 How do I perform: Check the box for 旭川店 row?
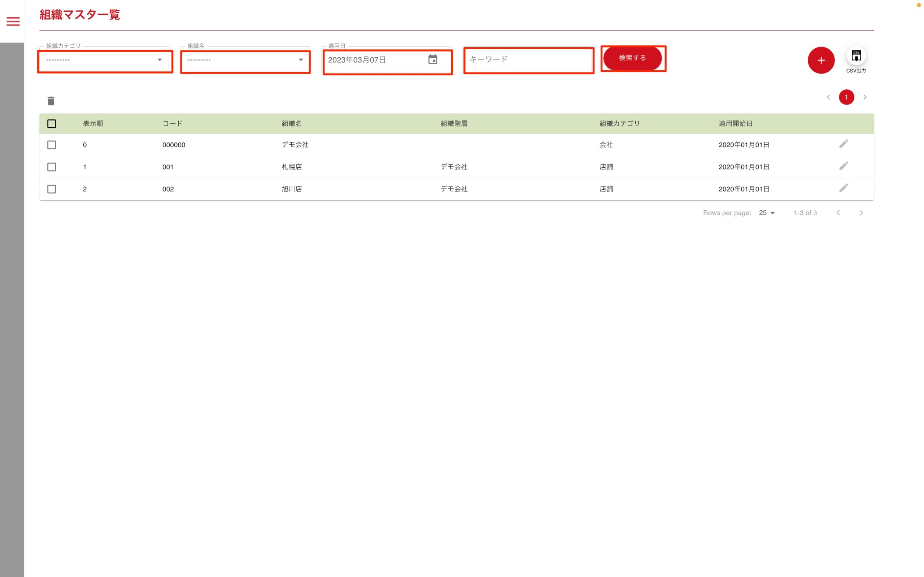52,189
